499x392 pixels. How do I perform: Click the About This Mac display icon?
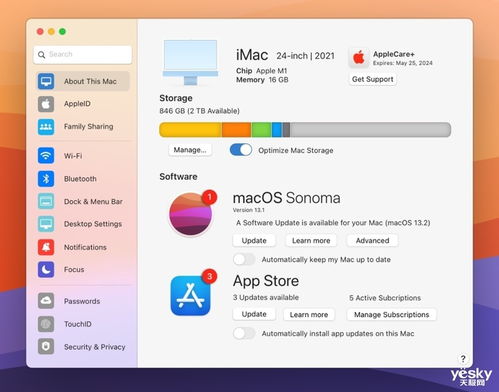coord(46,81)
